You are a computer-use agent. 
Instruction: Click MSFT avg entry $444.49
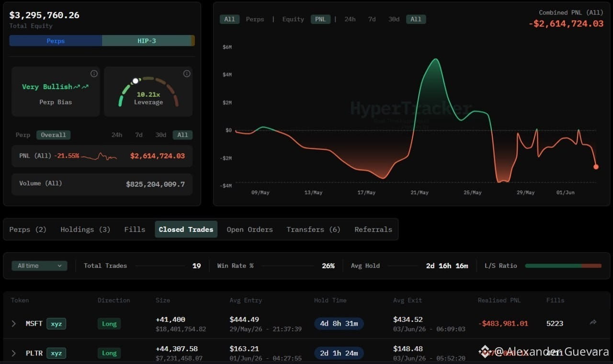tap(244, 319)
